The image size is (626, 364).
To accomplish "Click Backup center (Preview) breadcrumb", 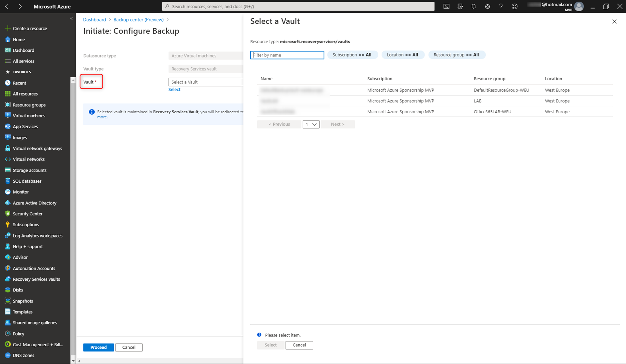I will tap(139, 20).
